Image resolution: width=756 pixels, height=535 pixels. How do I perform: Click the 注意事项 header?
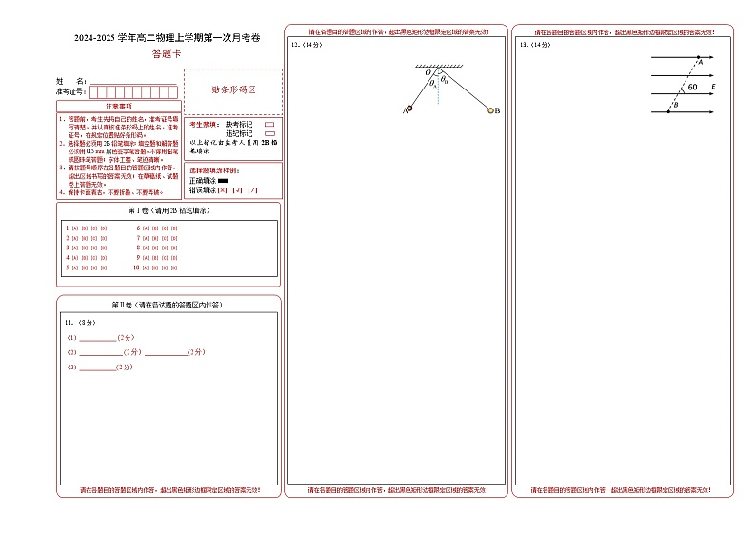118,107
